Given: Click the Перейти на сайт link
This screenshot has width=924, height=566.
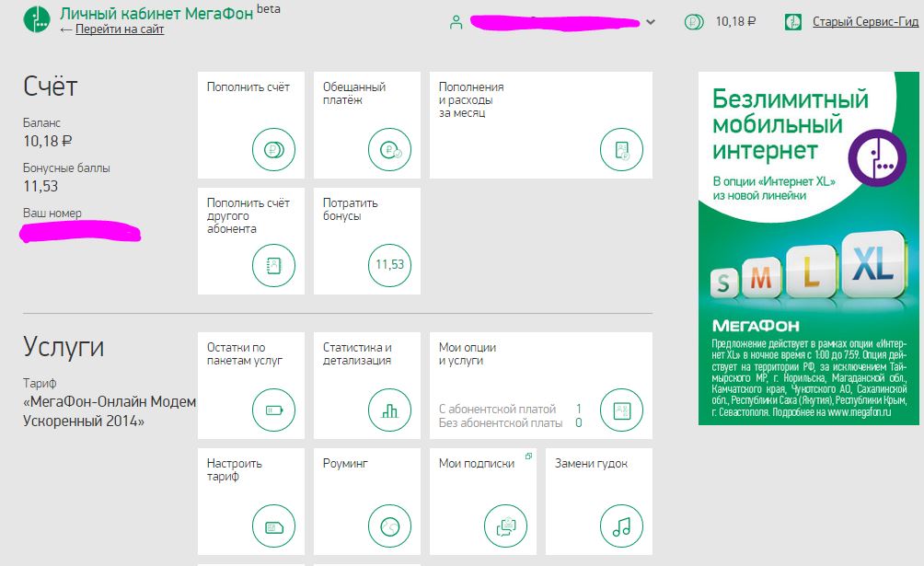Looking at the screenshot, I should coord(120,29).
